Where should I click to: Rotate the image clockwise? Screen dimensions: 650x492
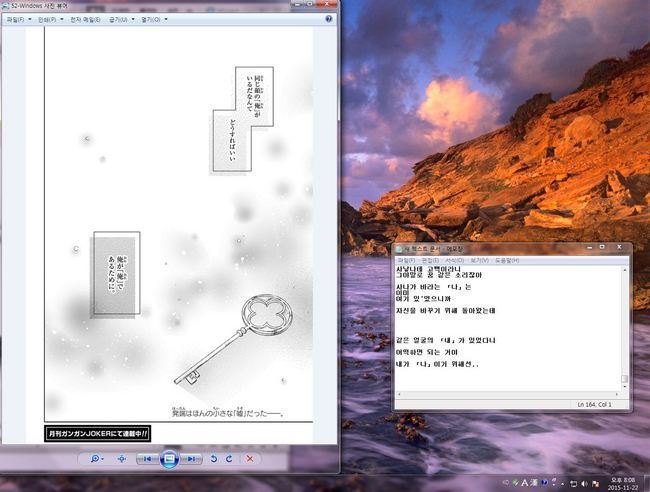[x=229, y=459]
